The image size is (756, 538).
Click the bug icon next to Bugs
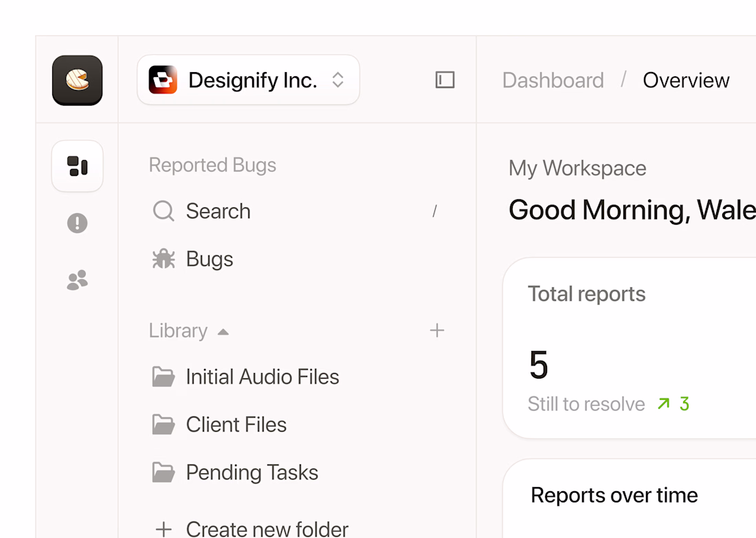click(x=164, y=259)
